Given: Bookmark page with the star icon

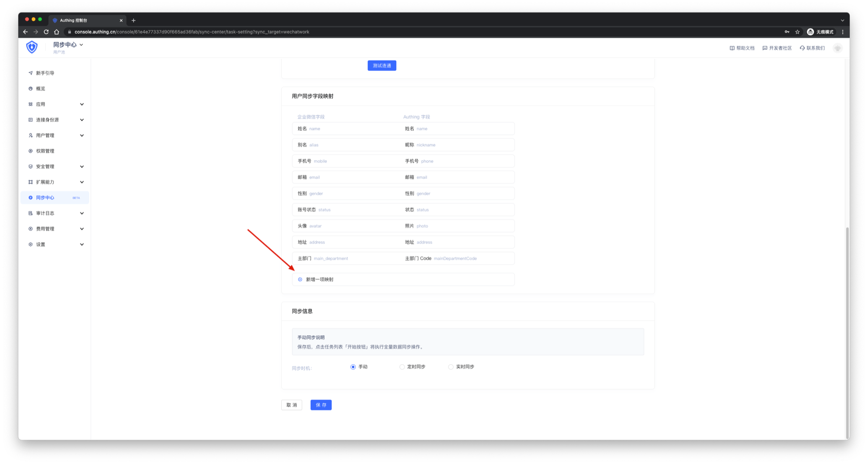Looking at the screenshot, I should pos(797,32).
